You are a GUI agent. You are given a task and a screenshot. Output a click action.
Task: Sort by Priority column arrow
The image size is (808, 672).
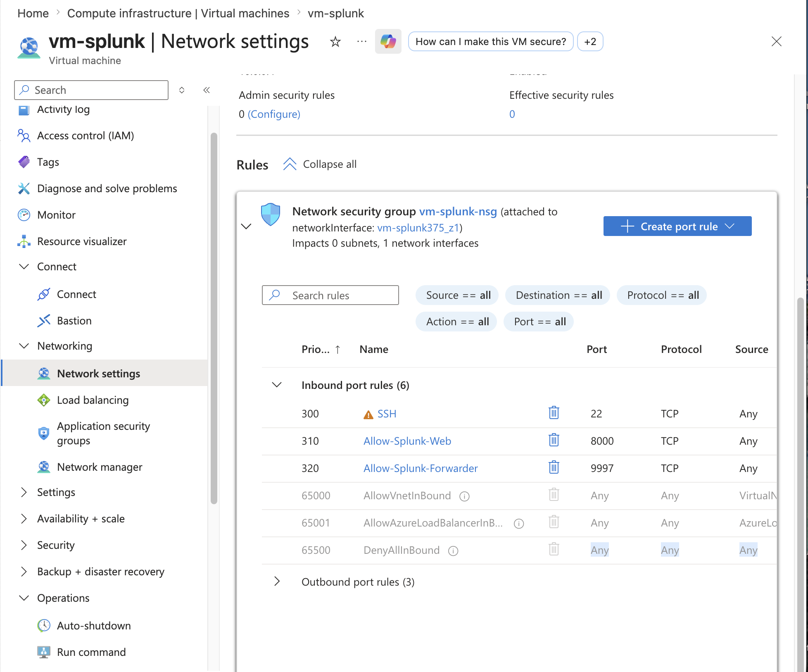[337, 350]
